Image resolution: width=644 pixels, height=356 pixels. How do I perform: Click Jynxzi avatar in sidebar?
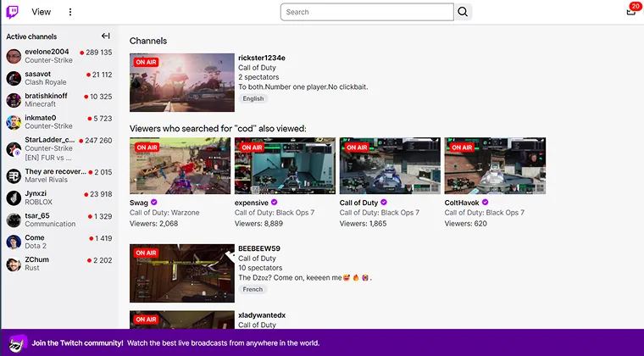[14, 197]
